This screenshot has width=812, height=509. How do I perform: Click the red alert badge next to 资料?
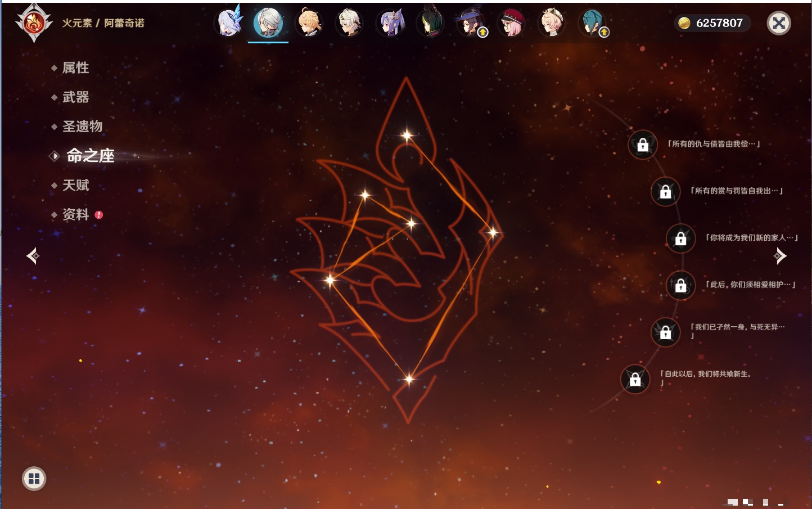pyautogui.click(x=99, y=215)
